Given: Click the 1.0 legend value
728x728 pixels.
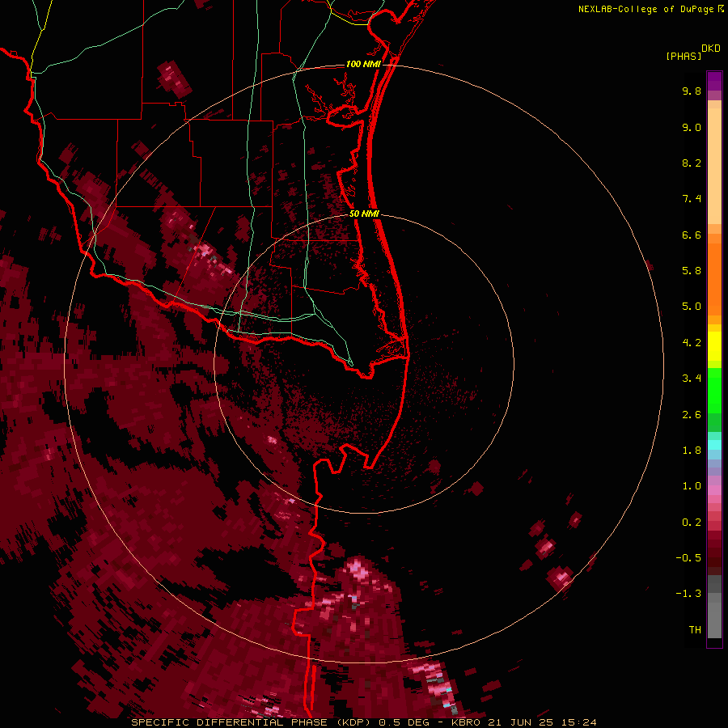Looking at the screenshot, I should point(692,486).
